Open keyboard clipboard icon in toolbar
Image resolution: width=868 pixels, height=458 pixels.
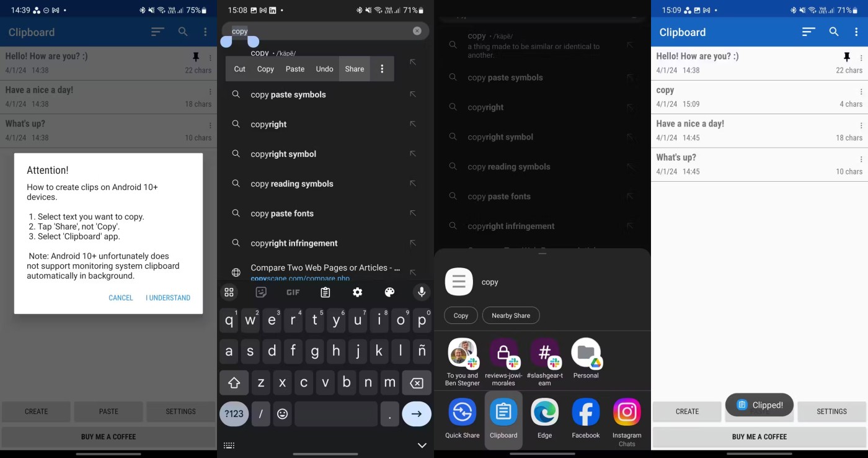point(325,292)
